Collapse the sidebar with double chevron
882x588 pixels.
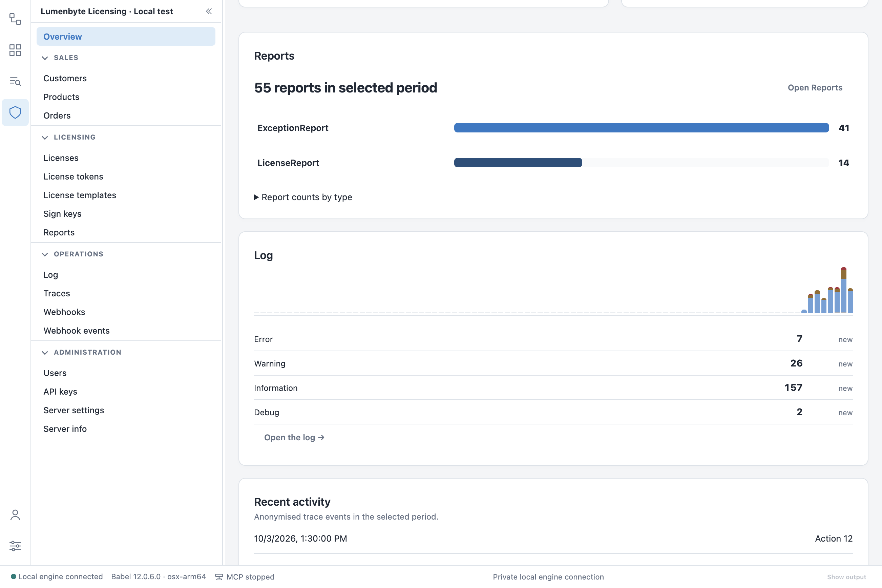pos(209,11)
